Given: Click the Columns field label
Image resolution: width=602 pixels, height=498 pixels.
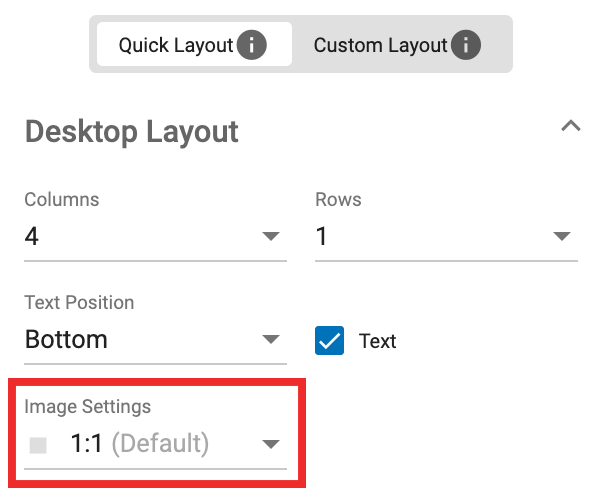Looking at the screenshot, I should pyautogui.click(x=61, y=199).
